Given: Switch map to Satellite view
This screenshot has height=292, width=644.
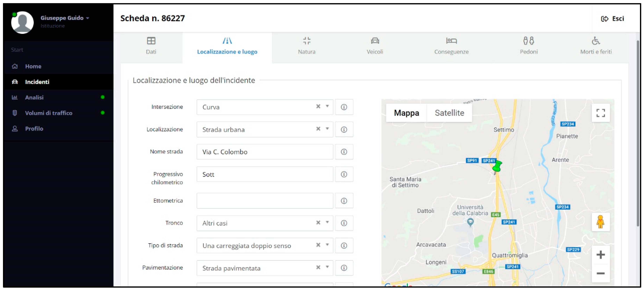Looking at the screenshot, I should (x=449, y=113).
